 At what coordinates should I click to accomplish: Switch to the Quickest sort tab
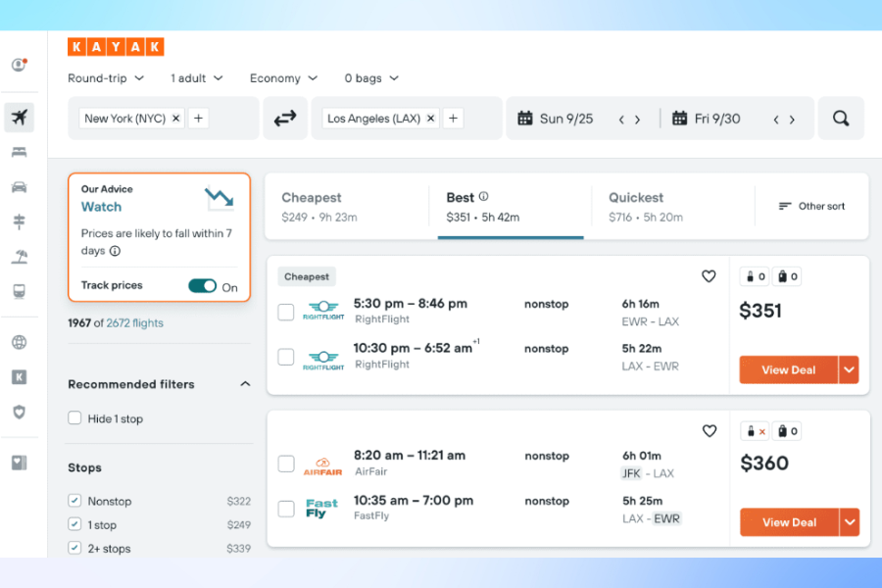click(673, 207)
